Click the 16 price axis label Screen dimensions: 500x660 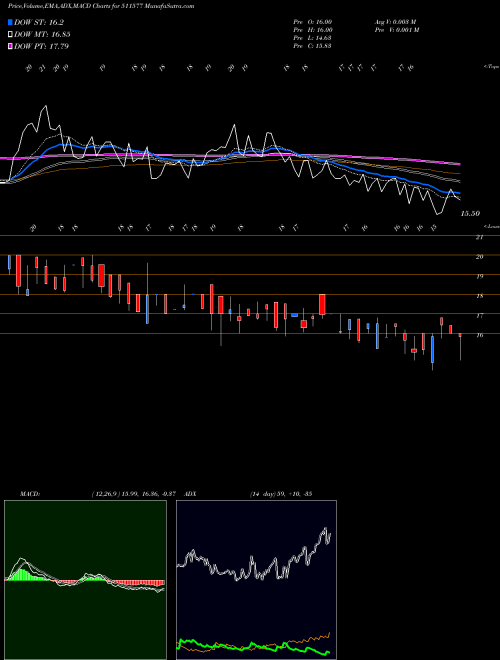click(479, 335)
